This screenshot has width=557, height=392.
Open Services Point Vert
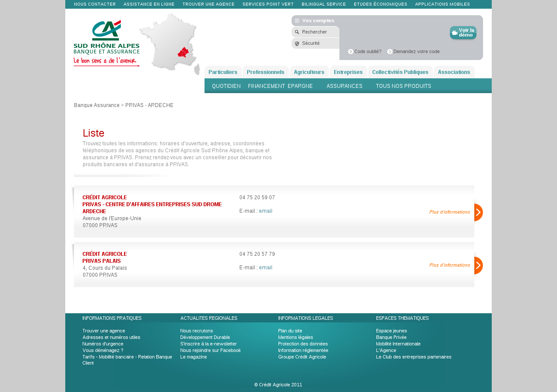[x=268, y=4]
